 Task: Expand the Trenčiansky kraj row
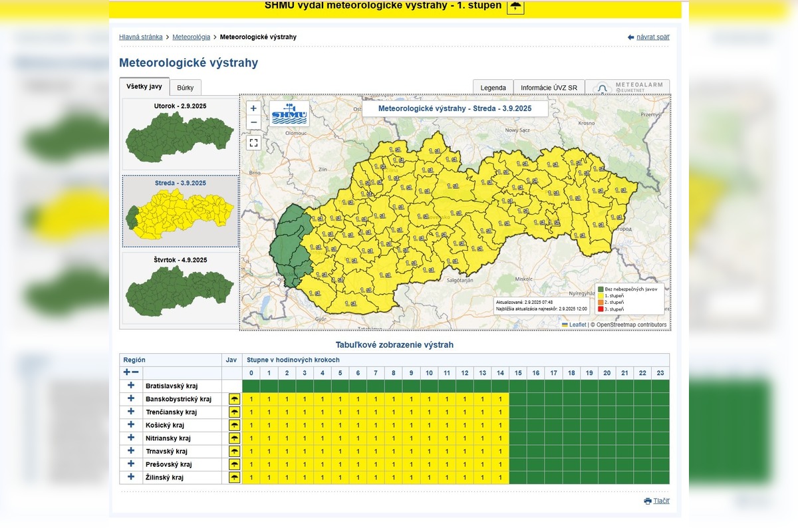(131, 412)
